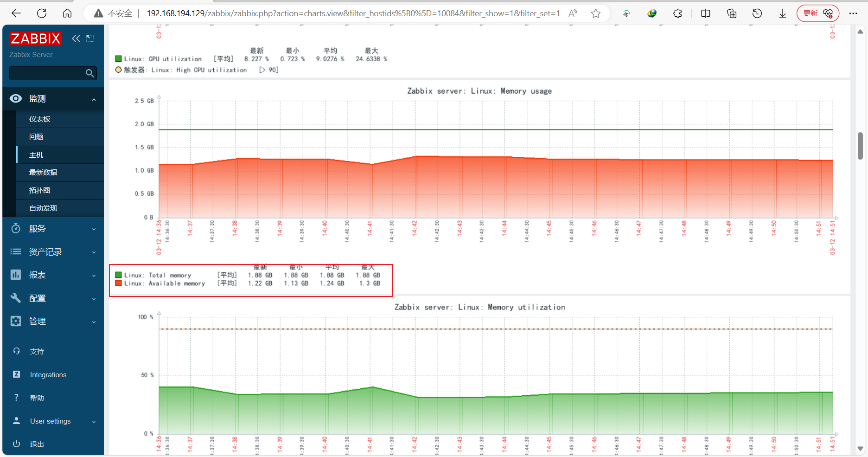Click the Zabbix logo
Viewport: 868px width, 457px height.
click(x=36, y=39)
